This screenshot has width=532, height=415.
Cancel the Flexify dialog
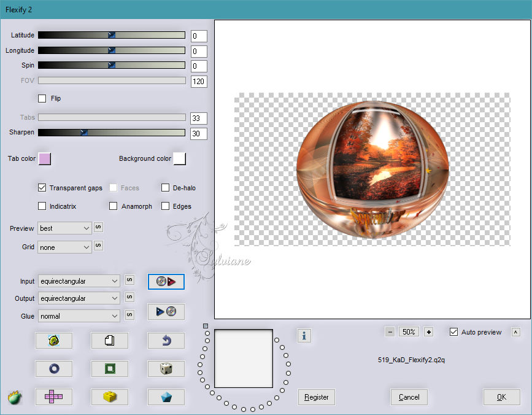(x=409, y=397)
